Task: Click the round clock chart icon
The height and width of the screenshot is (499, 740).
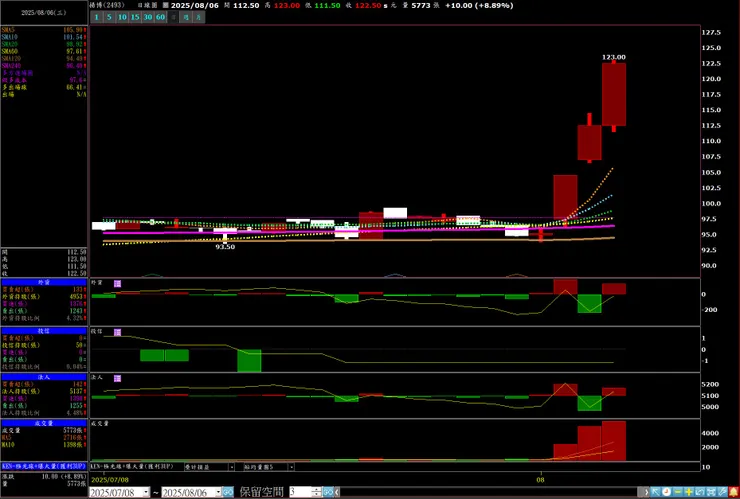Action: point(666,491)
